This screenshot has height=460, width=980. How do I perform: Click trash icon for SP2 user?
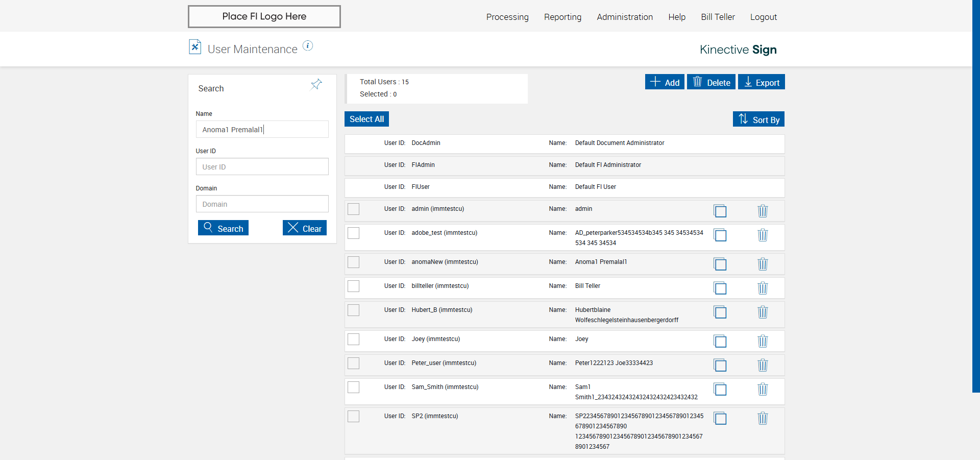[x=763, y=418]
